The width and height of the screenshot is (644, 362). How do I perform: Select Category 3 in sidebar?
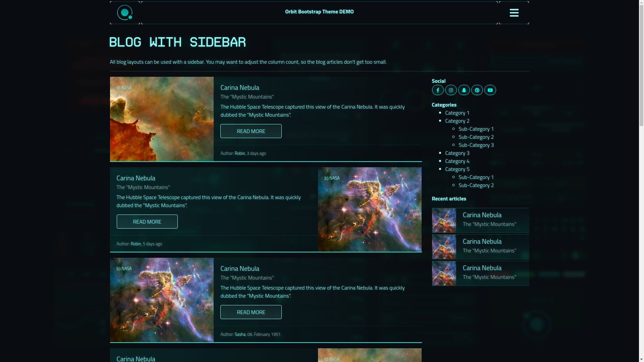(457, 153)
